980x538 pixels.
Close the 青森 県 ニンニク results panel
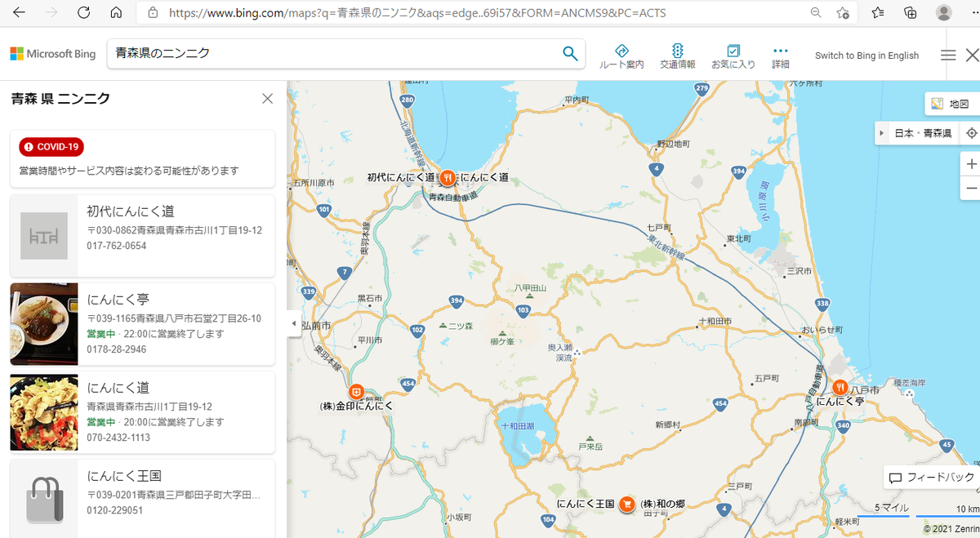(x=267, y=99)
